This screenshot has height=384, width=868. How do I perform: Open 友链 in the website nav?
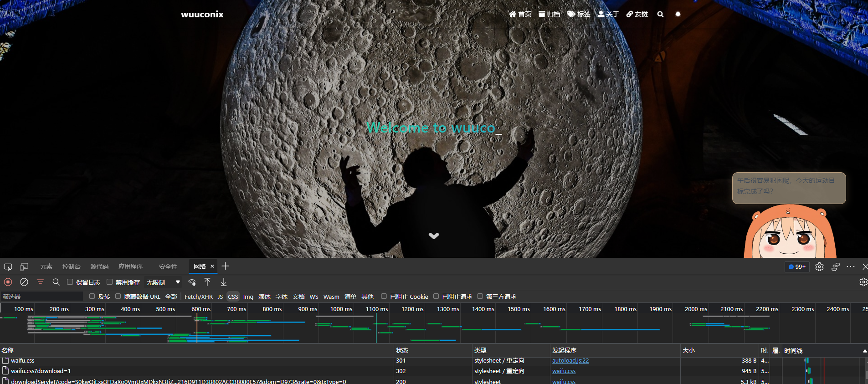point(637,14)
